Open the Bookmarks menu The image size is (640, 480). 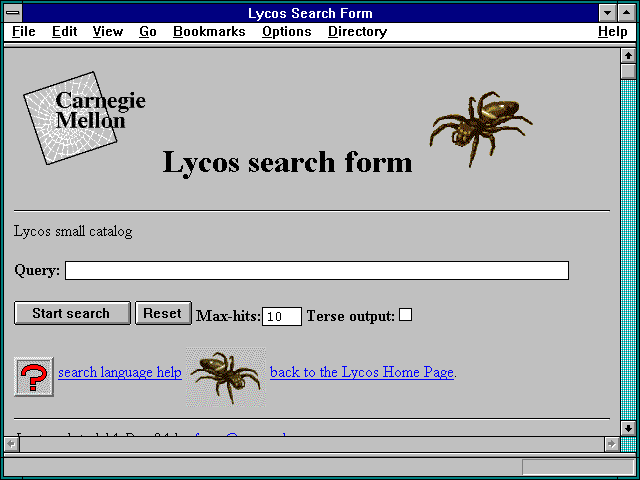coord(209,32)
